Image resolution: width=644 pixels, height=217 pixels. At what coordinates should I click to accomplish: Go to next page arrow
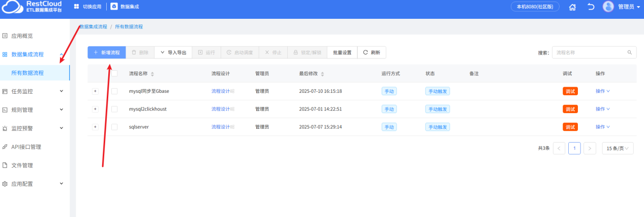[590, 148]
